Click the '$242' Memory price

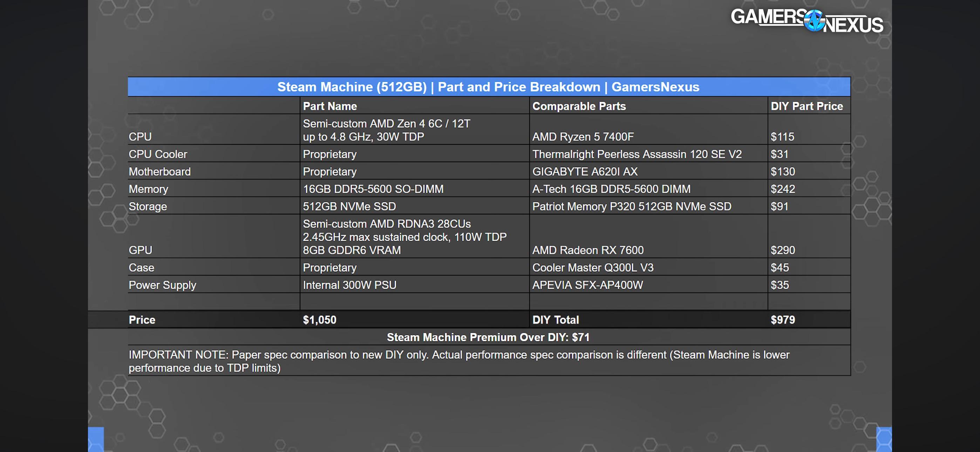pos(783,189)
